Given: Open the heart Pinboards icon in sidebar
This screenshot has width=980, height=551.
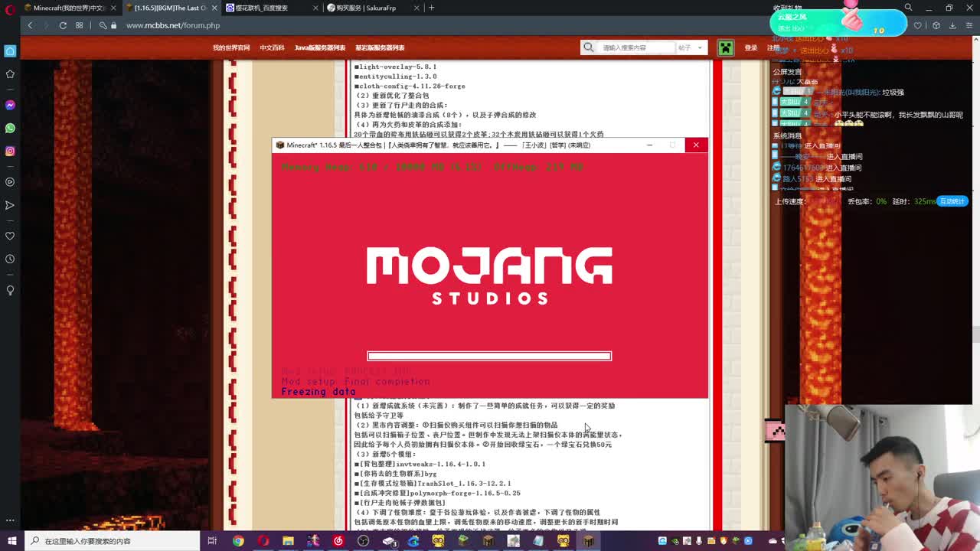Looking at the screenshot, I should pyautogui.click(x=10, y=236).
